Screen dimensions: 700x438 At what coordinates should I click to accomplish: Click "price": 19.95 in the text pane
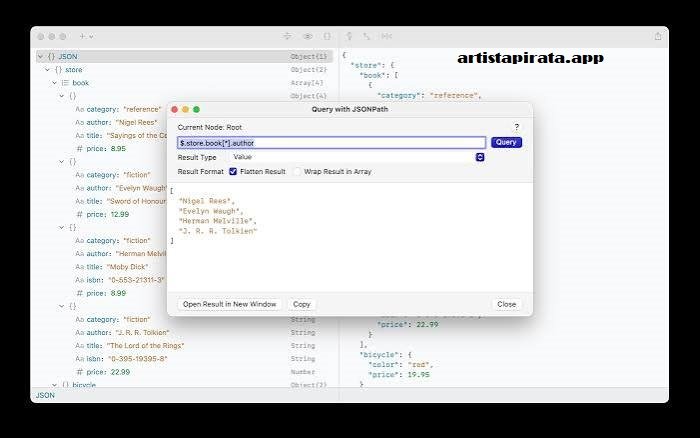399,375
